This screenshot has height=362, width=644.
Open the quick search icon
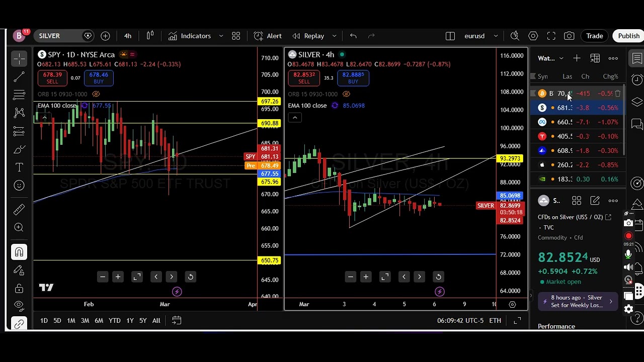pyautogui.click(x=515, y=36)
